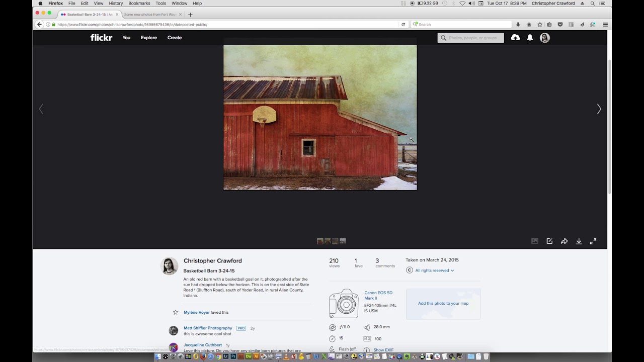The image size is (644, 362).
Task: Click the 1 fave count
Action: (358, 263)
